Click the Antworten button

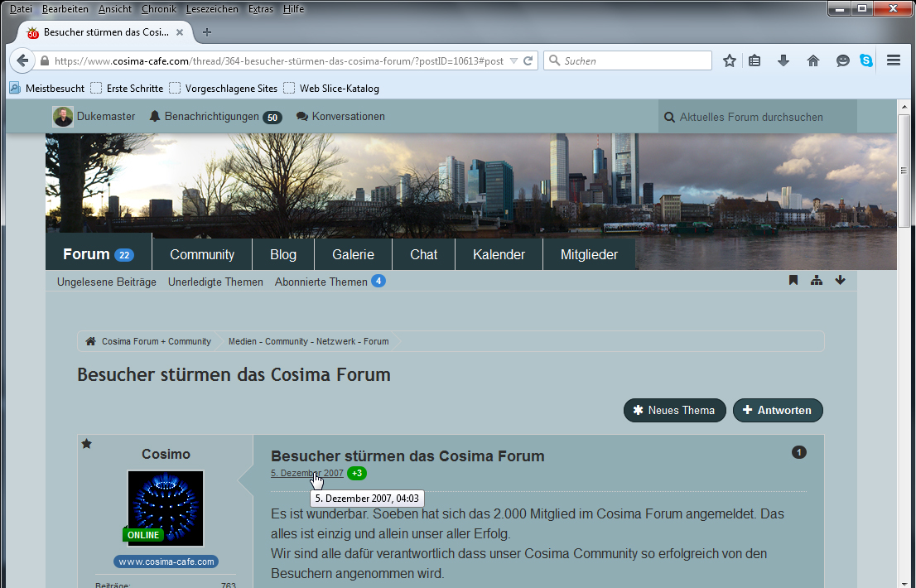pos(778,410)
